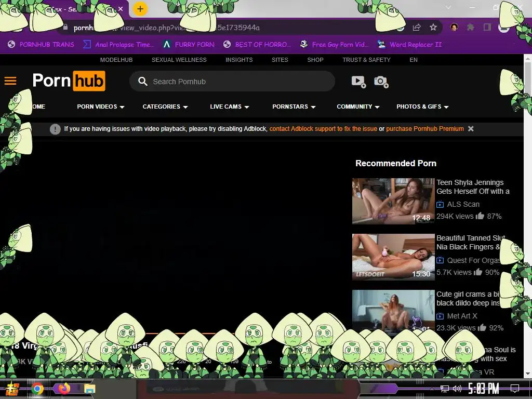532x399 pixels.
Task: Open the ALS Scan channel link
Action: coord(463,204)
